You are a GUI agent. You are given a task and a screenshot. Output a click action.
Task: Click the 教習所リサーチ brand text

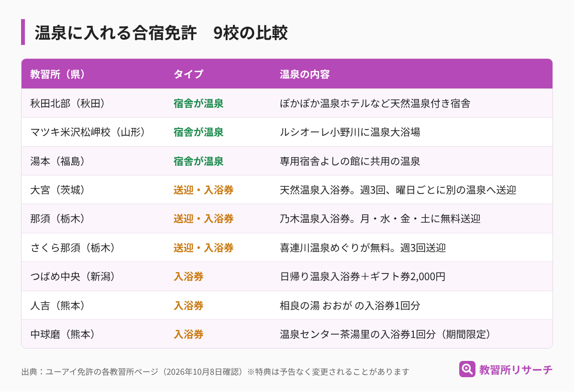(516, 370)
